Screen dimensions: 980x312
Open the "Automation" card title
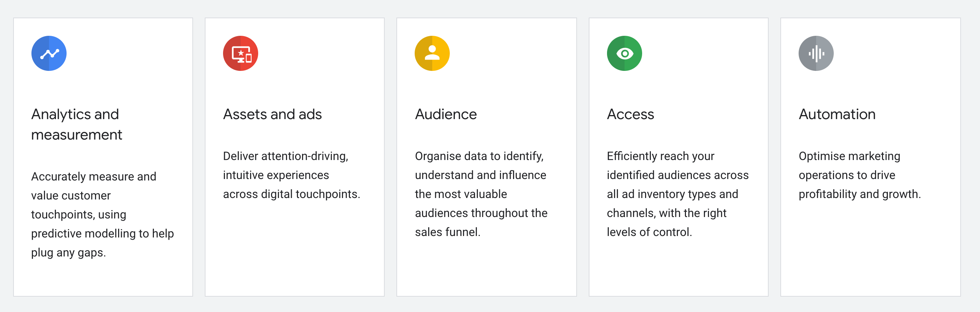(837, 114)
